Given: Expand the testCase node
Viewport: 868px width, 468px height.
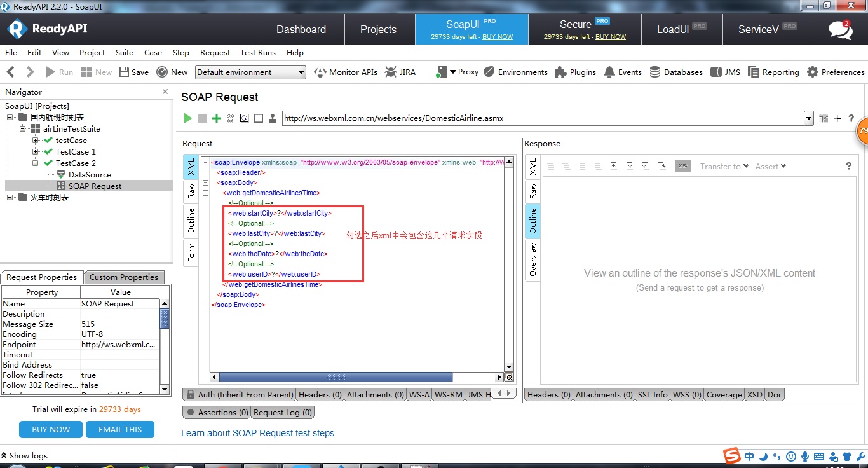Looking at the screenshot, I should pyautogui.click(x=36, y=141).
